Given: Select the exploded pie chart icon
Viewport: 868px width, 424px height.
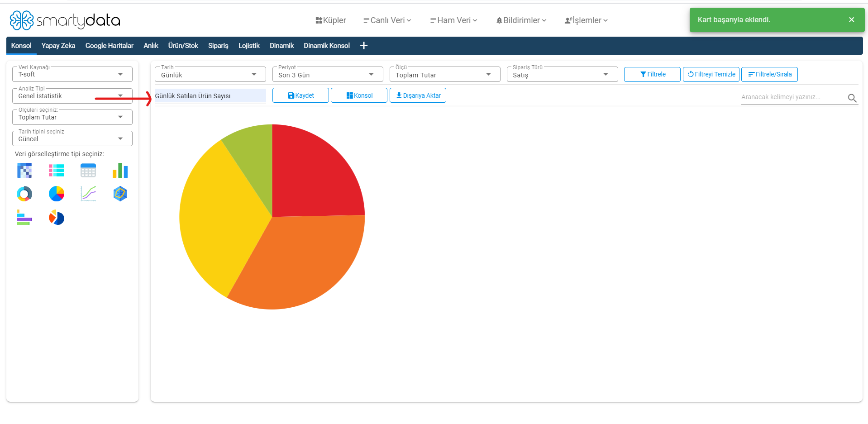Looking at the screenshot, I should click(57, 218).
